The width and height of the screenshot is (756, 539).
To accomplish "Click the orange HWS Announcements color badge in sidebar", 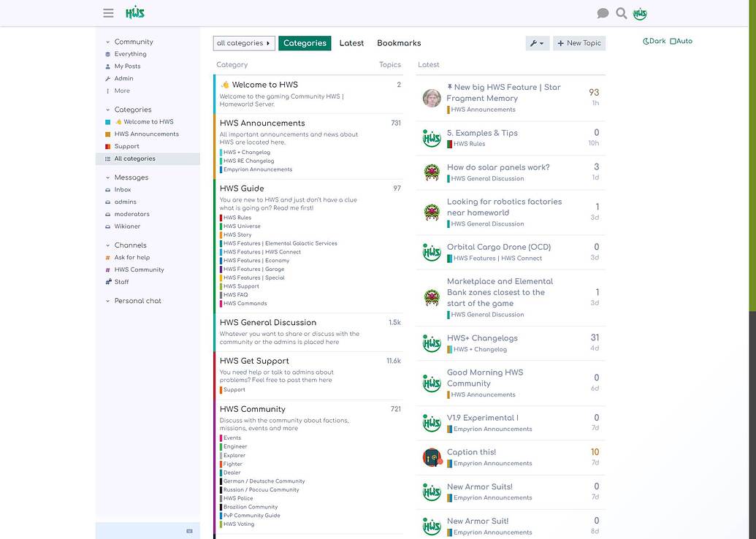I will 108,134.
